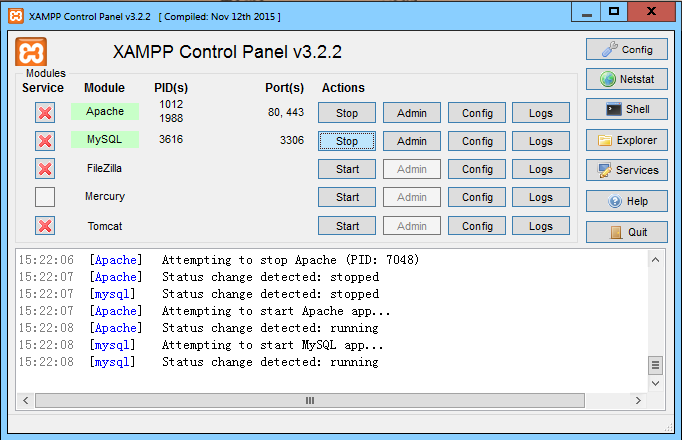Click the XAMPP logo icon in title bar

(x=16, y=17)
